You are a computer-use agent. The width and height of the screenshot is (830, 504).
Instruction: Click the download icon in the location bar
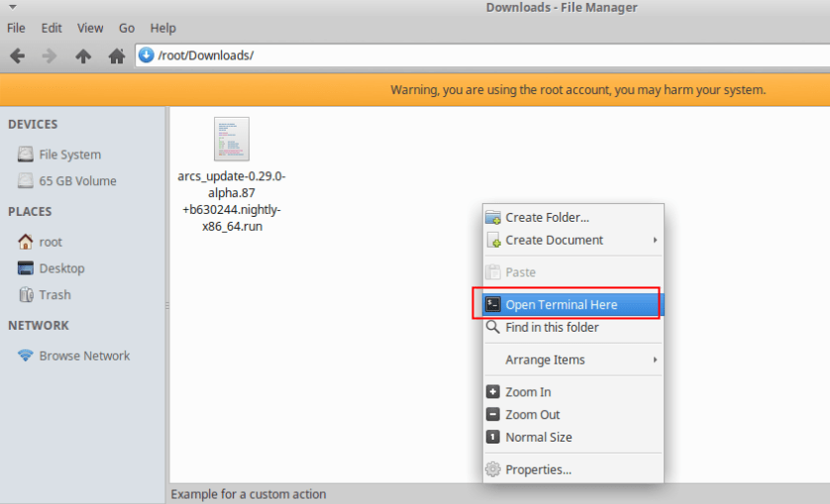[x=147, y=55]
